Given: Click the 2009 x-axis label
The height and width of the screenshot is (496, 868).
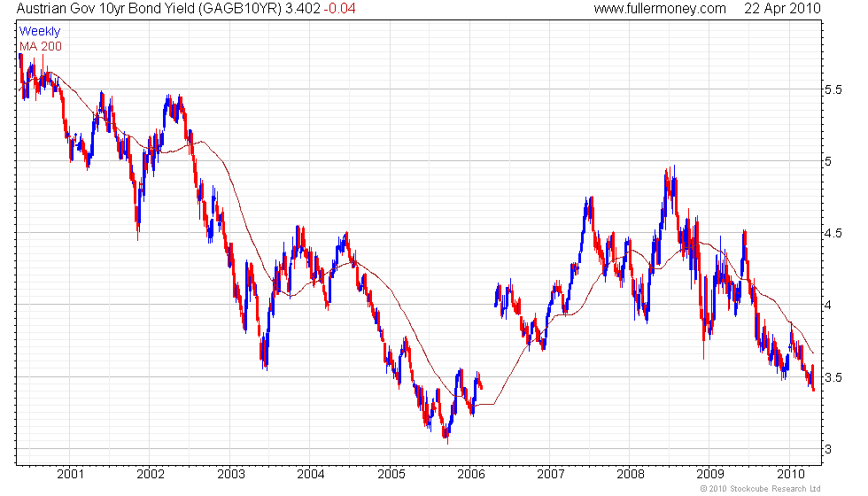Looking at the screenshot, I should coord(710,474).
